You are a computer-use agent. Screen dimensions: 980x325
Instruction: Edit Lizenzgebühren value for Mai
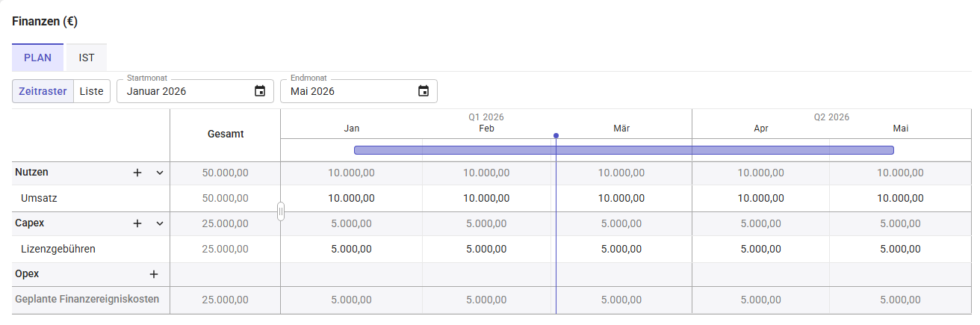tap(900, 249)
